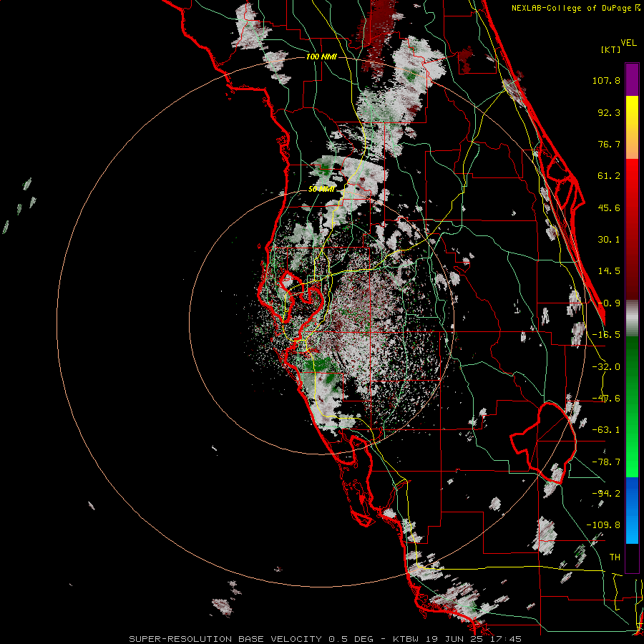The height and width of the screenshot is (644, 644).
Task: Click the -94.2 velocity scale value
Action: tap(606, 493)
